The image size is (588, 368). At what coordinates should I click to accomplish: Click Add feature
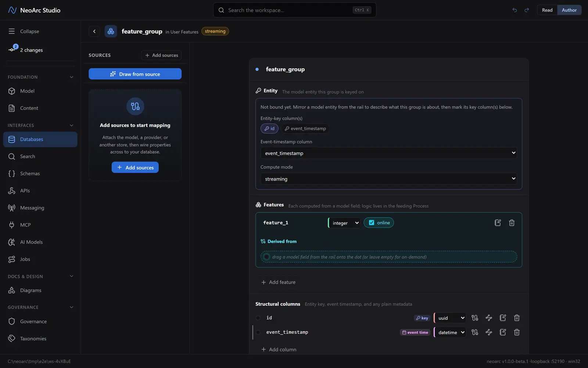point(278,282)
